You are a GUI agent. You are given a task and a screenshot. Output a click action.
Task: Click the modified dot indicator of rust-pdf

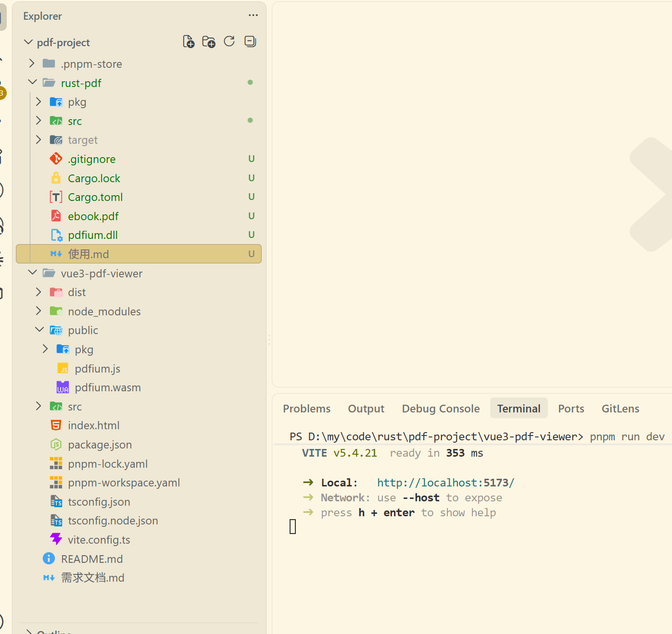point(250,82)
